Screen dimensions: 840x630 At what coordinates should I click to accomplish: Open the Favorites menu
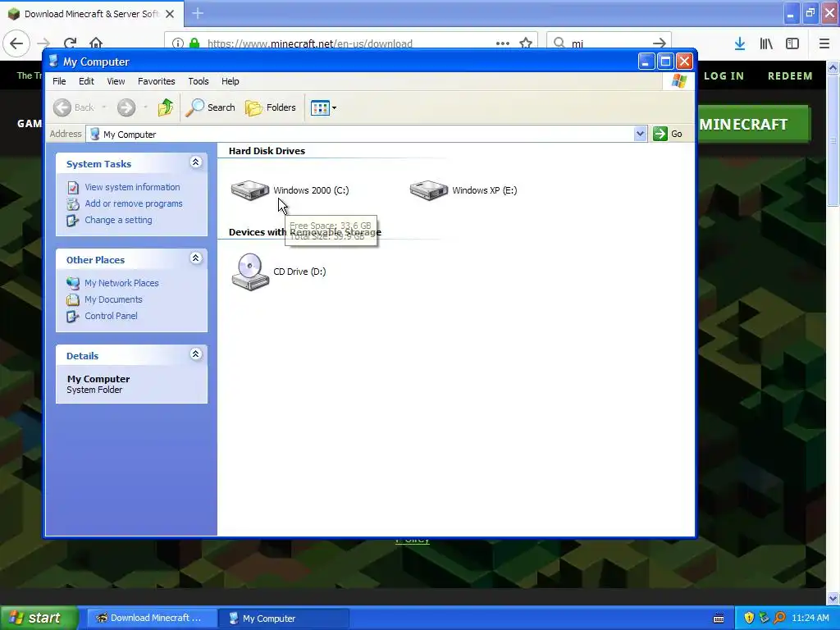pyautogui.click(x=157, y=81)
